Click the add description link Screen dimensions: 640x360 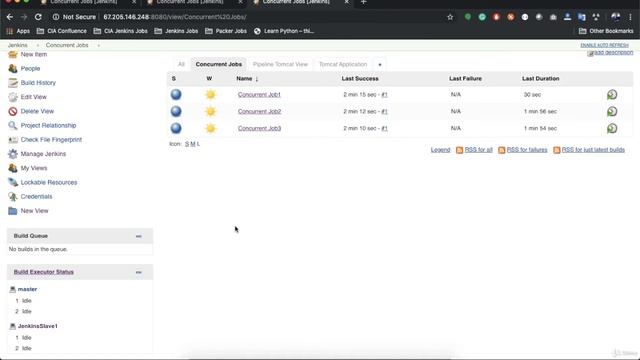613,53
